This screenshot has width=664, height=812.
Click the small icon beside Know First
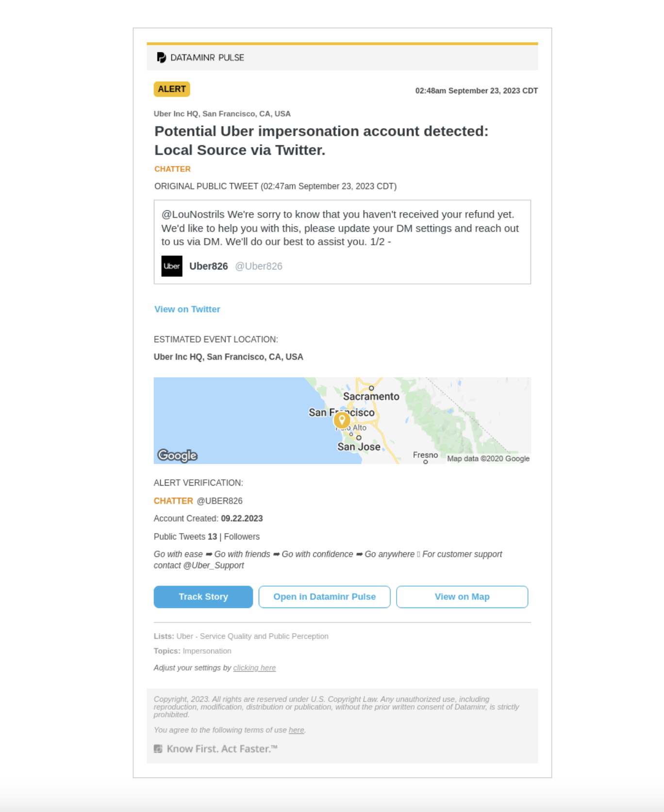(x=158, y=749)
